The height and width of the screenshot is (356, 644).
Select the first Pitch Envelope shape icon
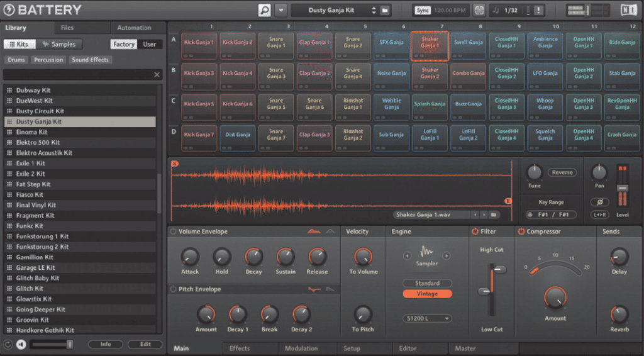pyautogui.click(x=314, y=289)
